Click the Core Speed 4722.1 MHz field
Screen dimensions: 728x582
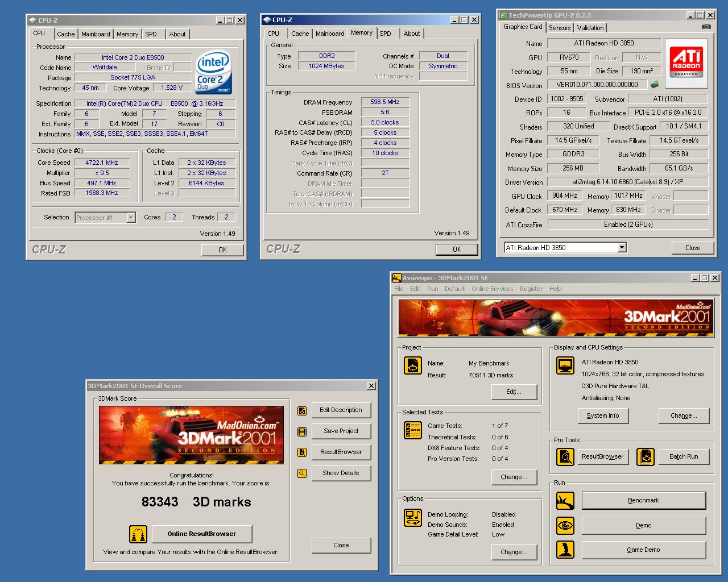click(x=102, y=163)
